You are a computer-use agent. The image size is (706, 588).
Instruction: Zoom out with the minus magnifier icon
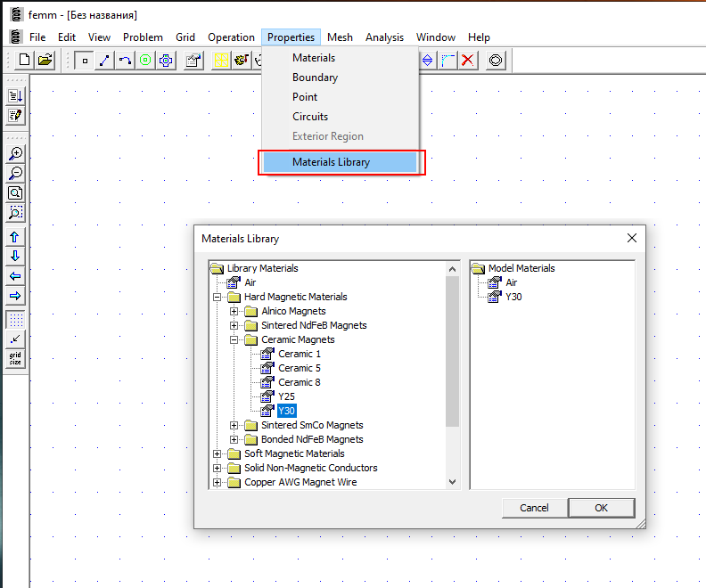coord(15,173)
